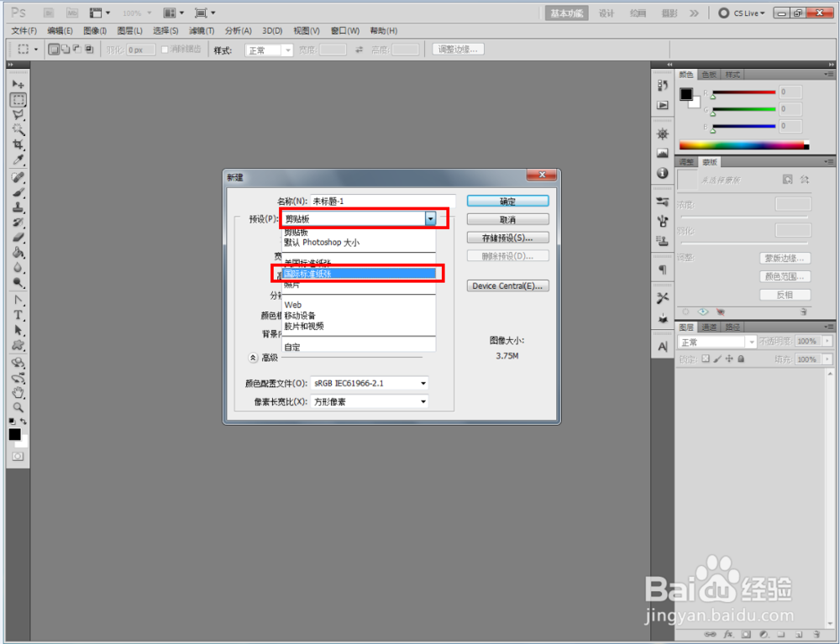Choose Subtract from Selection mode

[77, 50]
